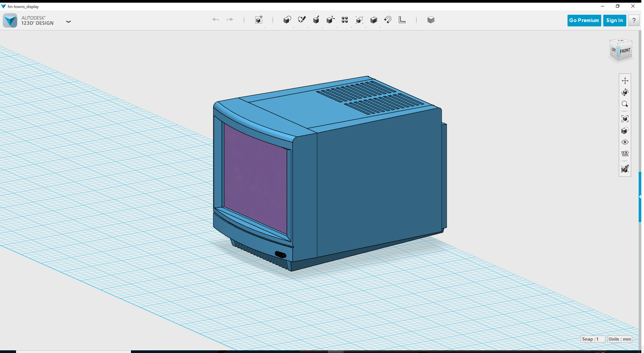The width and height of the screenshot is (644, 353).
Task: Select the Transform tool in the toolbar
Action: tap(259, 20)
